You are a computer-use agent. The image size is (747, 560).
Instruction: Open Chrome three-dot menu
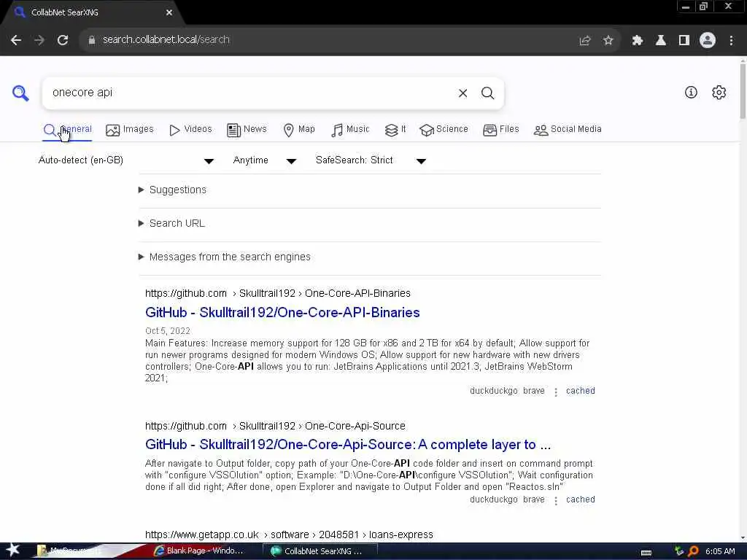click(731, 41)
